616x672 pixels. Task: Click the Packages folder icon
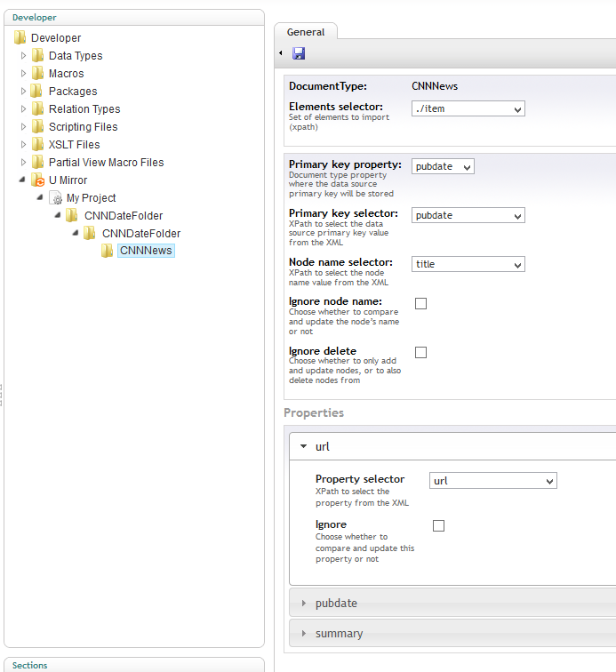37,92
